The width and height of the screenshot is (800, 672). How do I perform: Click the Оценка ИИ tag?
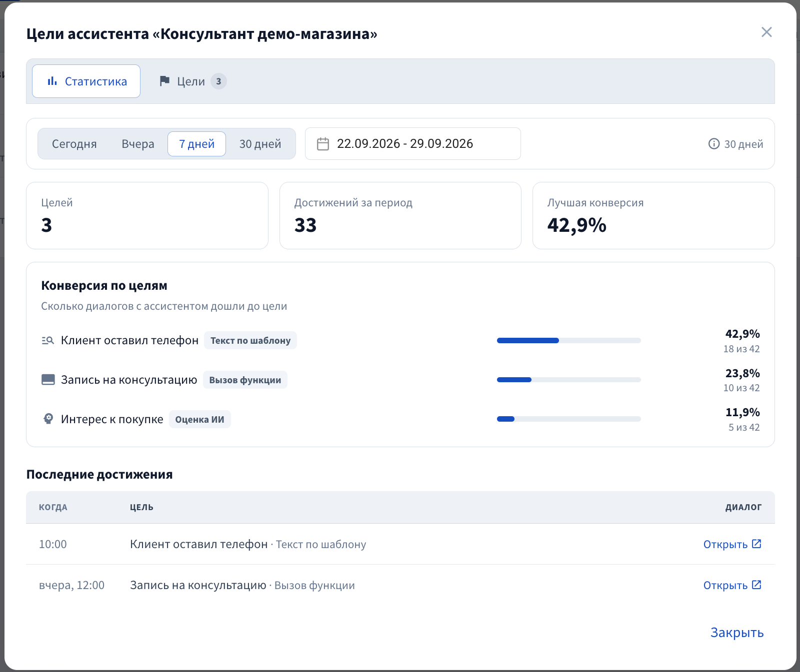pyautogui.click(x=200, y=419)
